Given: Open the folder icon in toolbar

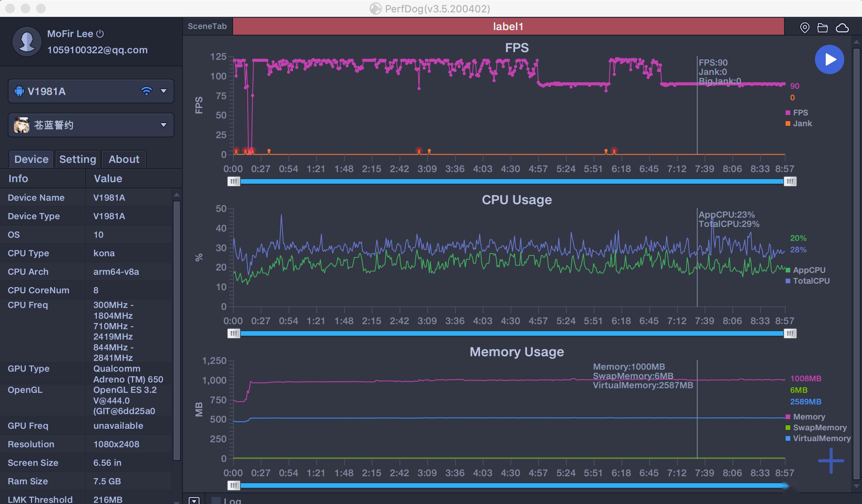Looking at the screenshot, I should [822, 26].
